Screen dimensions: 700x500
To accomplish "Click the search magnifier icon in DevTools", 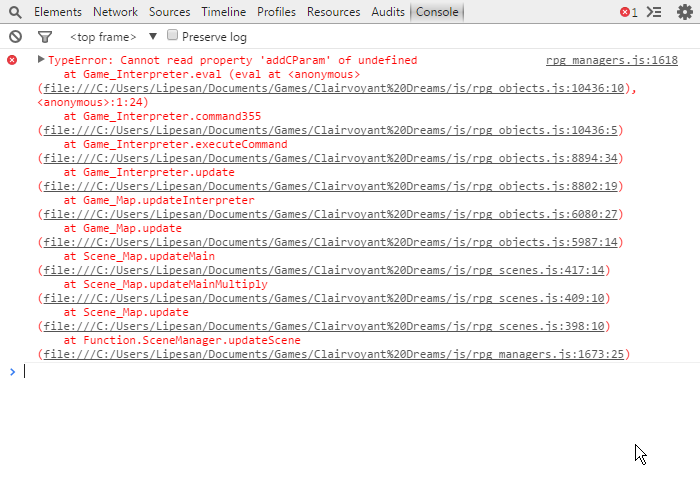I will click(x=15, y=12).
